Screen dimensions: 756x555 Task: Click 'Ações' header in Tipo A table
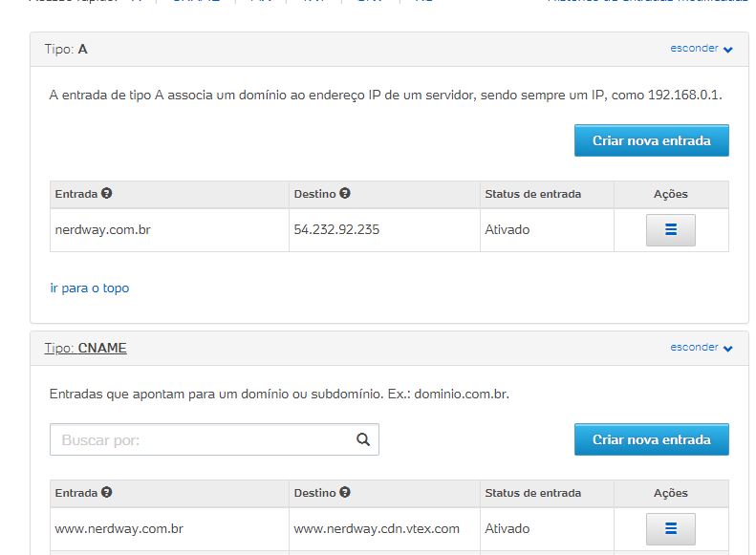pyautogui.click(x=671, y=194)
